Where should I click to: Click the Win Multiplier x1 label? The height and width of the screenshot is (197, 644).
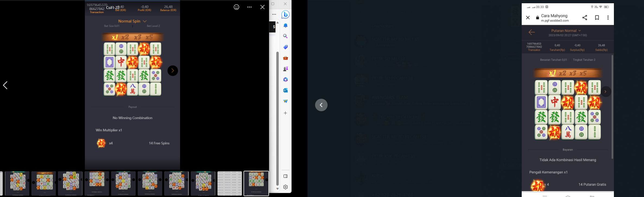pos(109,130)
